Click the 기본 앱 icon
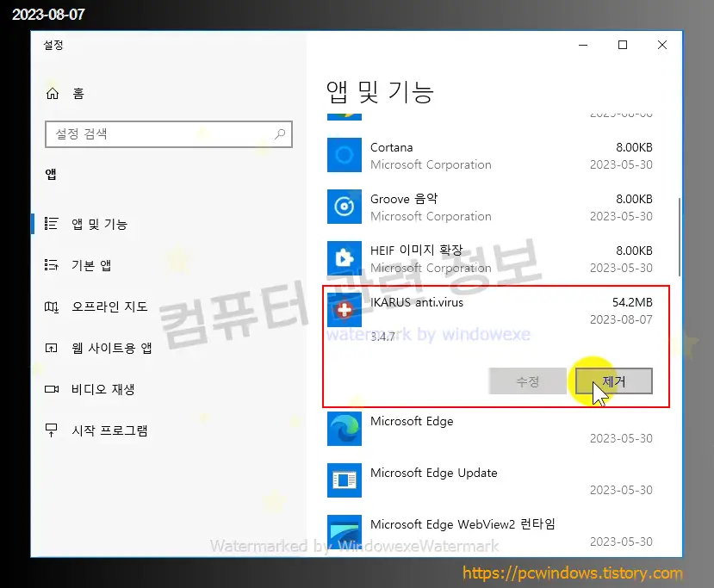 [51, 265]
